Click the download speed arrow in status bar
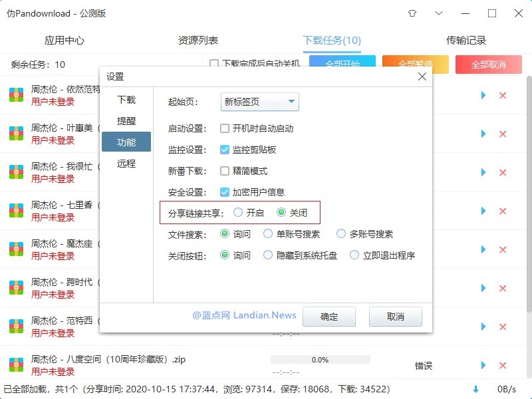 point(475,389)
